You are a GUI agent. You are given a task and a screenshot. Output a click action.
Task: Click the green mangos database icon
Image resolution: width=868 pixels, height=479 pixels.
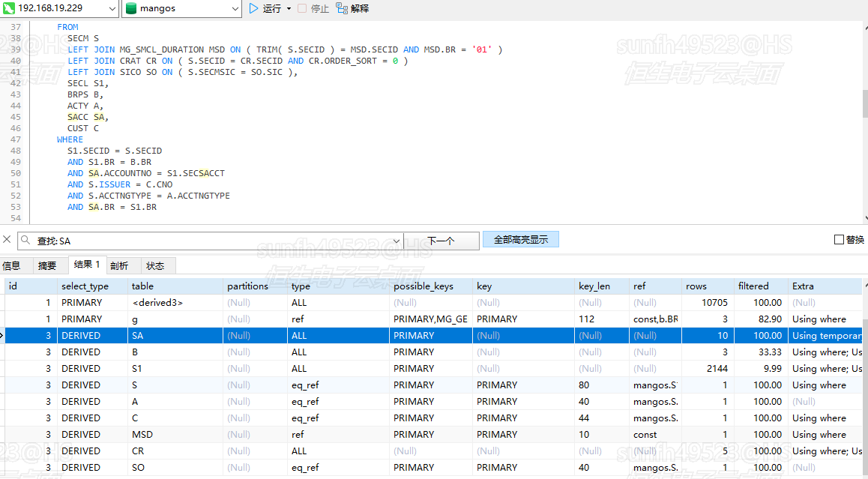click(130, 9)
